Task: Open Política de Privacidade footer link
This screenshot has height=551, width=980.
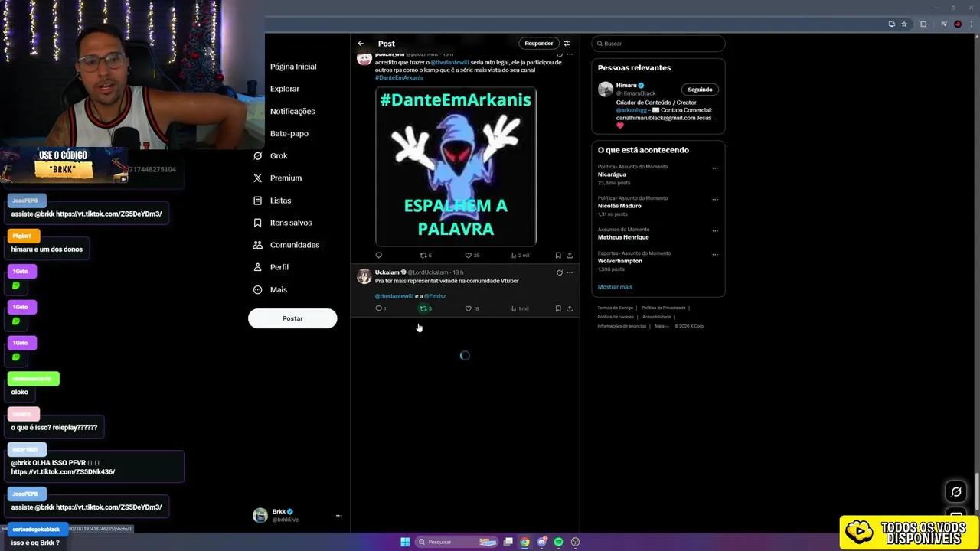Action: coord(663,308)
